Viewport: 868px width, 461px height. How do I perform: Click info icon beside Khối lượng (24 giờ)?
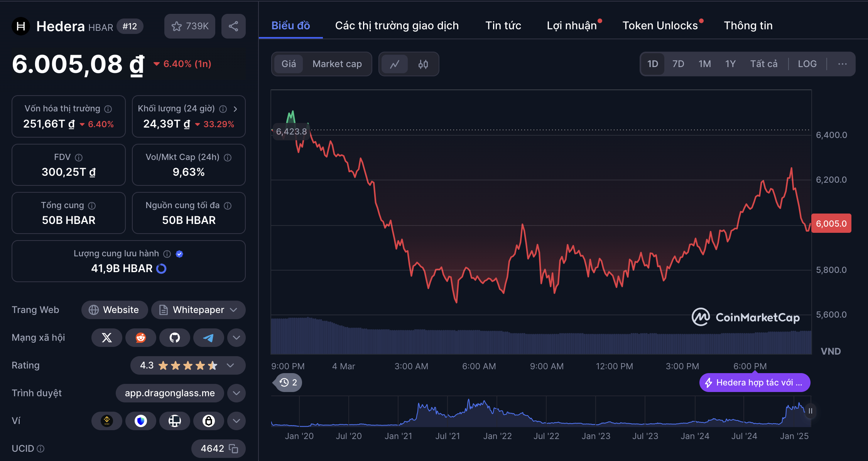coord(223,109)
